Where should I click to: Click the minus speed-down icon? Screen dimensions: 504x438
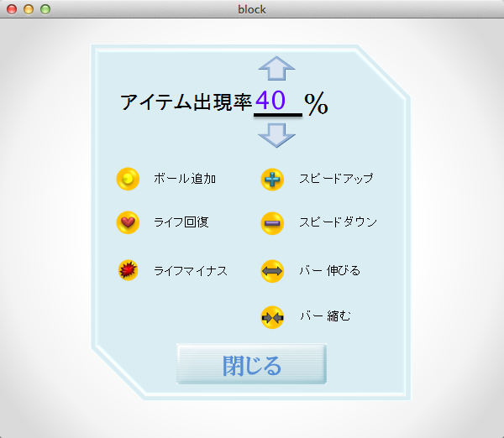pos(272,222)
